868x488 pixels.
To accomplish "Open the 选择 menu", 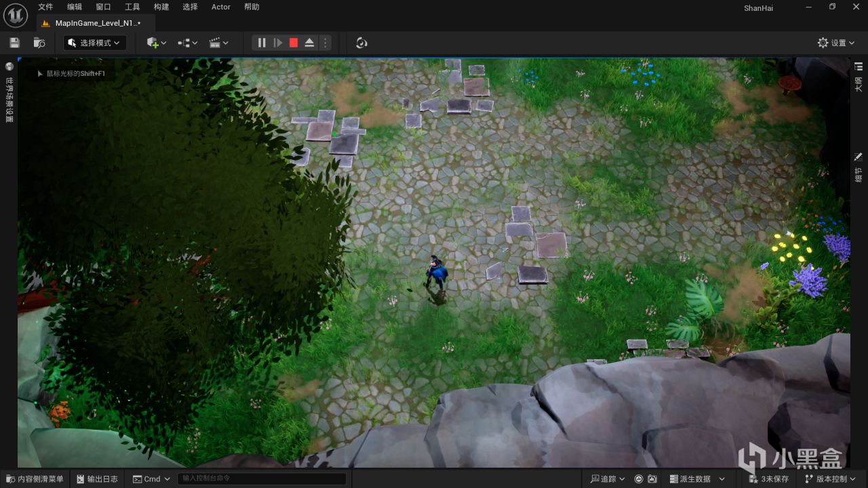I will [190, 7].
